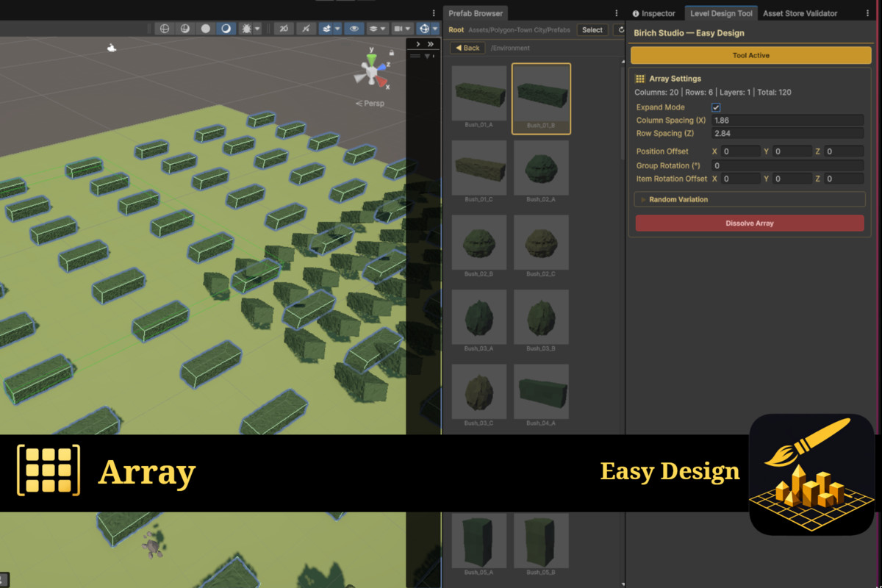This screenshot has width=882, height=588.
Task: Go Back in the prefab browser
Action: 467,48
